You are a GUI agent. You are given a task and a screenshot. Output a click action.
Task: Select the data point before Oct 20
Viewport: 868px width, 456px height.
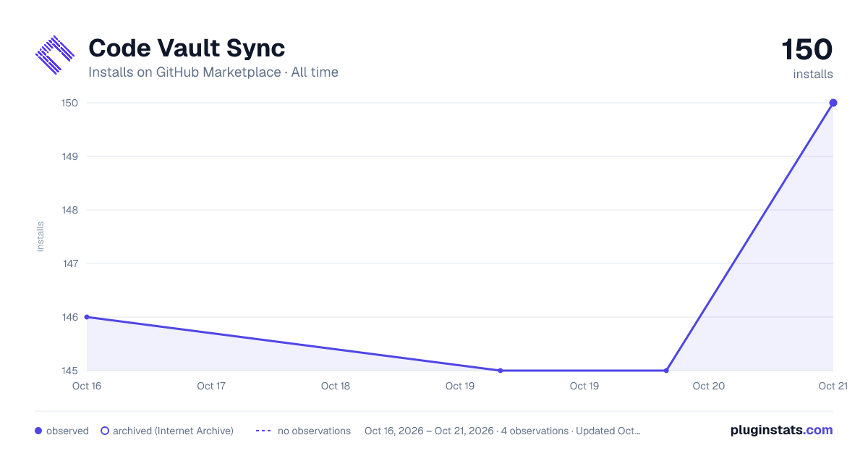coord(666,371)
